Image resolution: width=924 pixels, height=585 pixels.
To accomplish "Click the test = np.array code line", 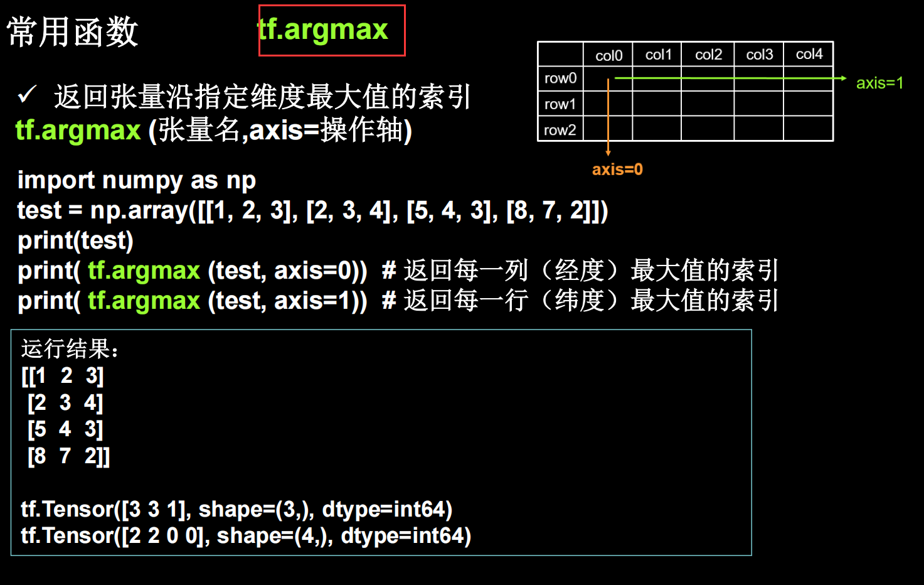I will [312, 211].
